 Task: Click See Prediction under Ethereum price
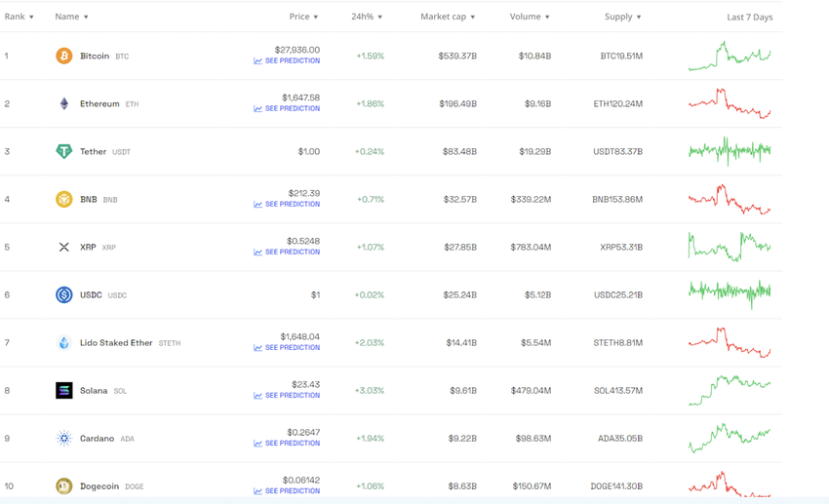point(287,108)
